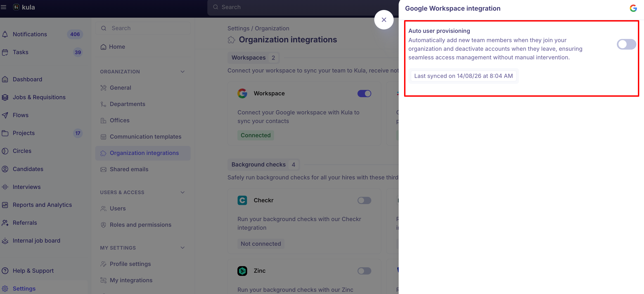Click the Notifications bell icon
The height and width of the screenshot is (294, 644).
tap(5, 34)
